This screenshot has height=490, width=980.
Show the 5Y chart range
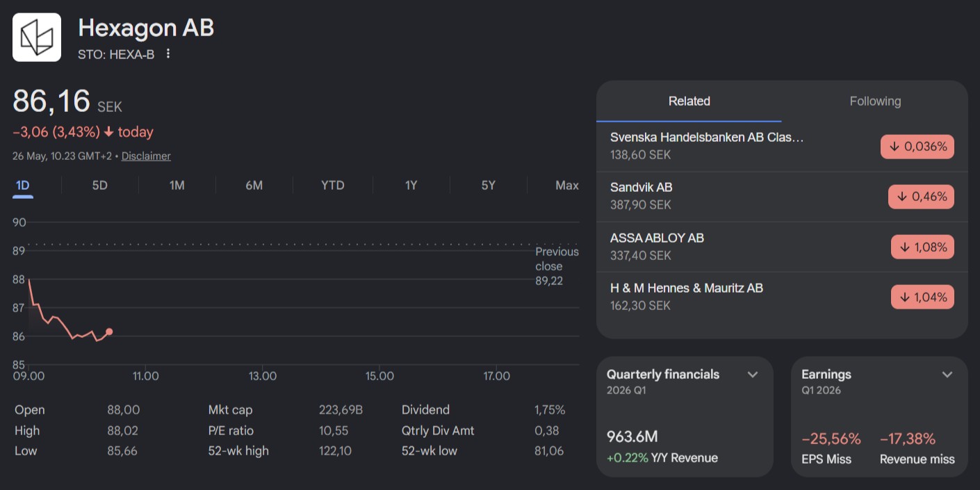click(x=489, y=186)
